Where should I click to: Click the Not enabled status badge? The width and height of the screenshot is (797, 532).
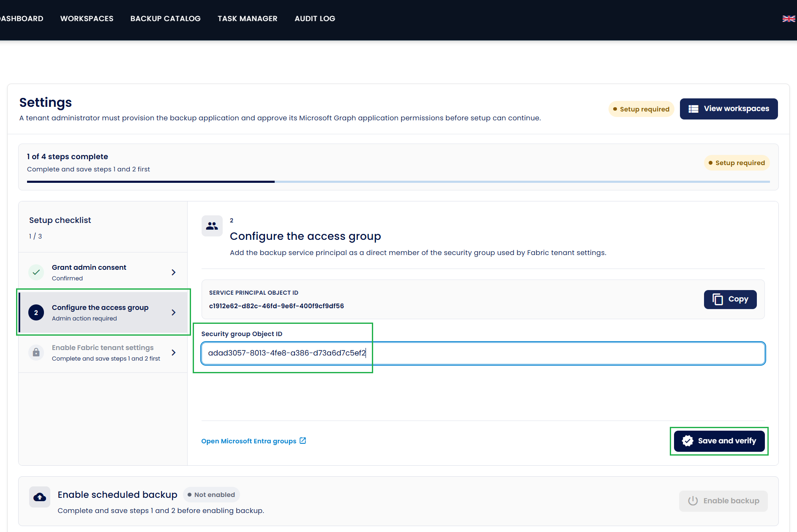(x=211, y=495)
